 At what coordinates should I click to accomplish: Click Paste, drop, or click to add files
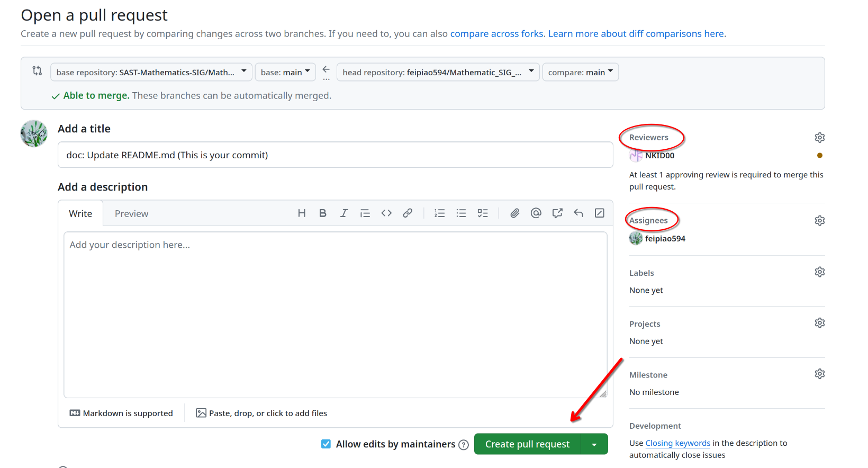(261, 413)
